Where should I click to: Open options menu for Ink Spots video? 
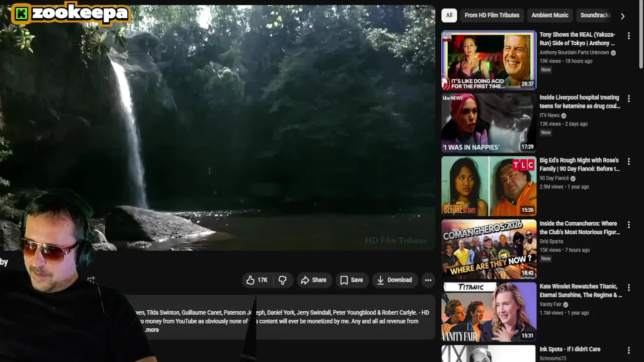coord(628,350)
